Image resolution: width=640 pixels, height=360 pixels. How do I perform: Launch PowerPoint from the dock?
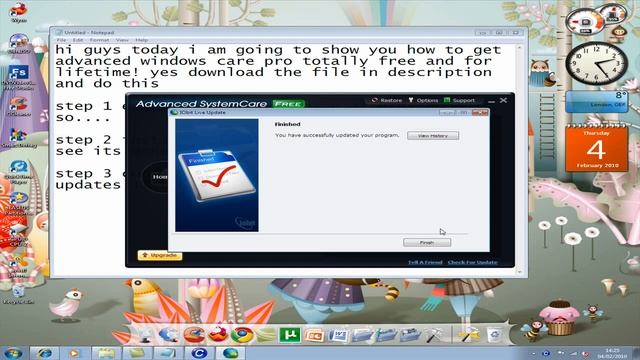[x=314, y=336]
